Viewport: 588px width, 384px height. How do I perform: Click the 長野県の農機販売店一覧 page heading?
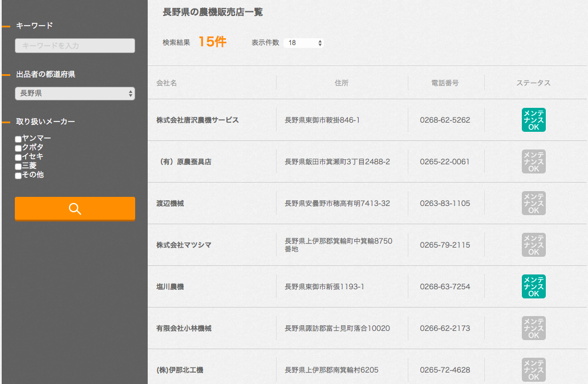tap(213, 12)
